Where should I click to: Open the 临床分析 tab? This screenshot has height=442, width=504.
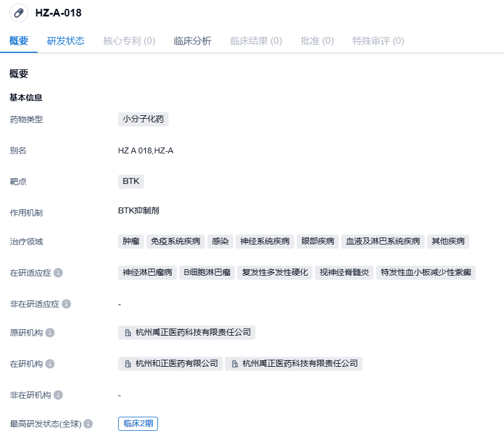pos(193,41)
